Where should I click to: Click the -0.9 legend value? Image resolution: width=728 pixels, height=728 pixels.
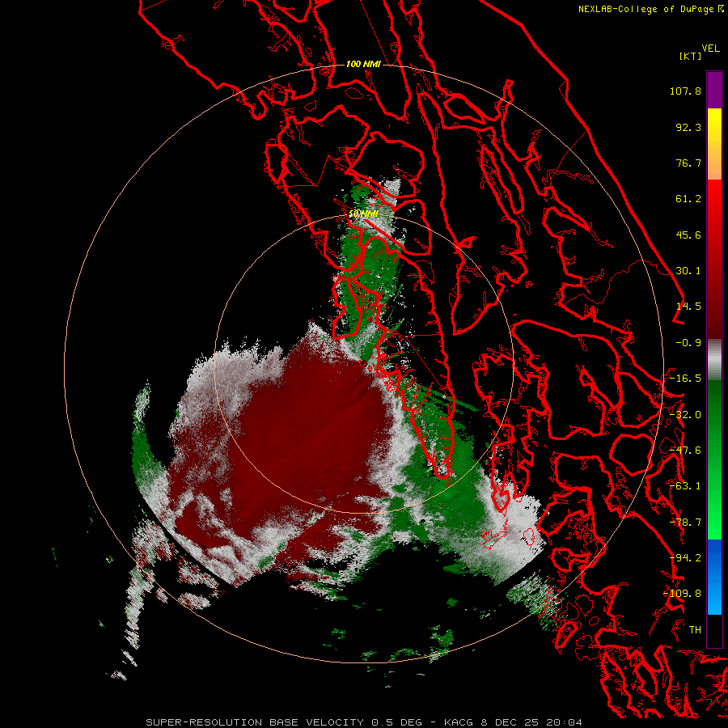click(x=688, y=343)
